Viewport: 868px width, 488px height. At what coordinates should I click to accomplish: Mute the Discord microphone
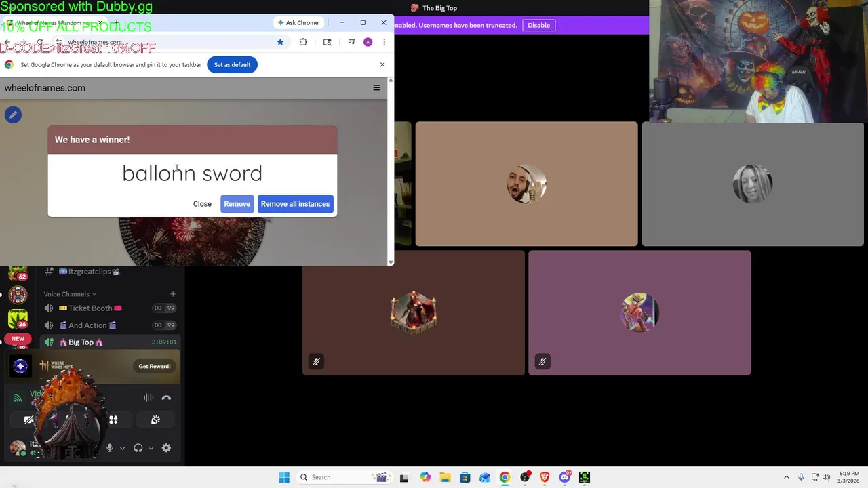(109, 448)
